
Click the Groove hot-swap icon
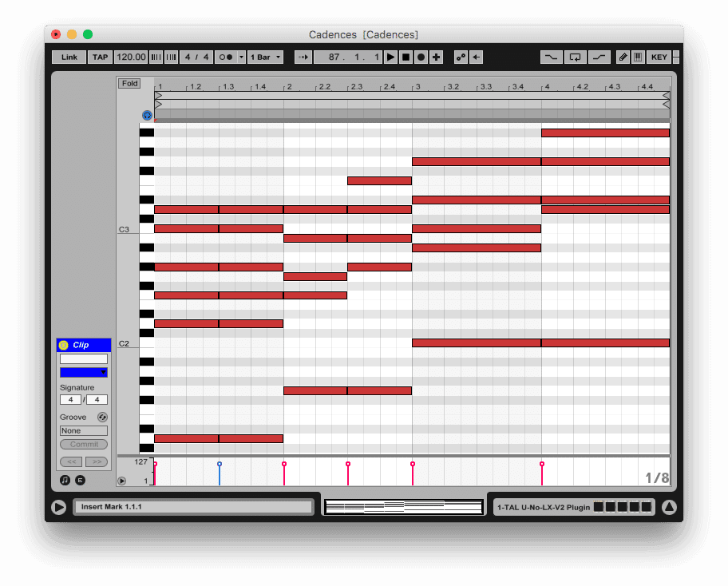(x=102, y=417)
